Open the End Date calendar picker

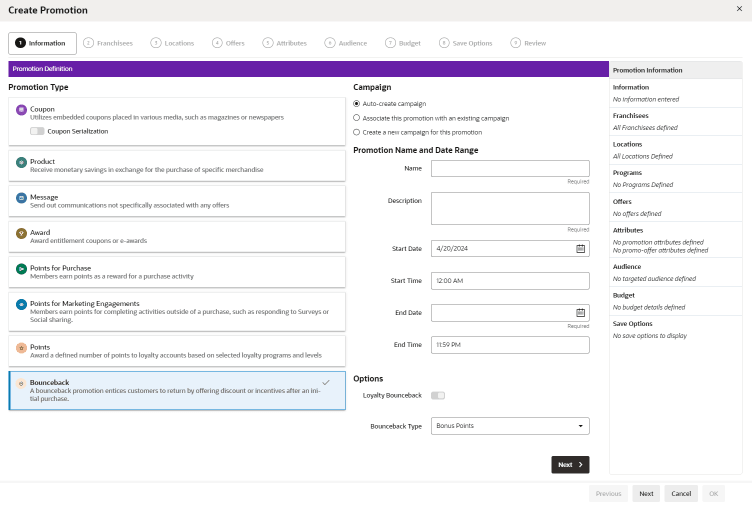(x=580, y=313)
